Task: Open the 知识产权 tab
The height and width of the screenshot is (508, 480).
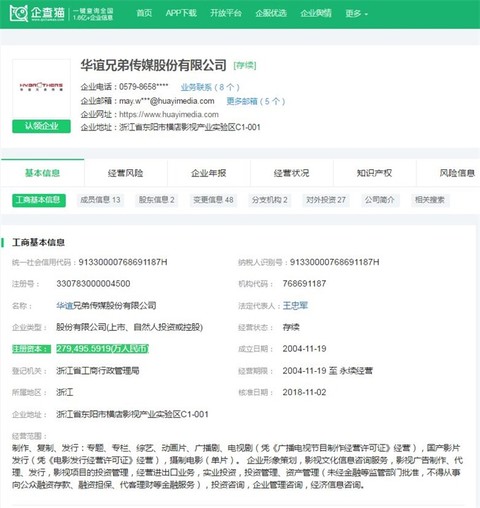Action: pyautogui.click(x=374, y=173)
